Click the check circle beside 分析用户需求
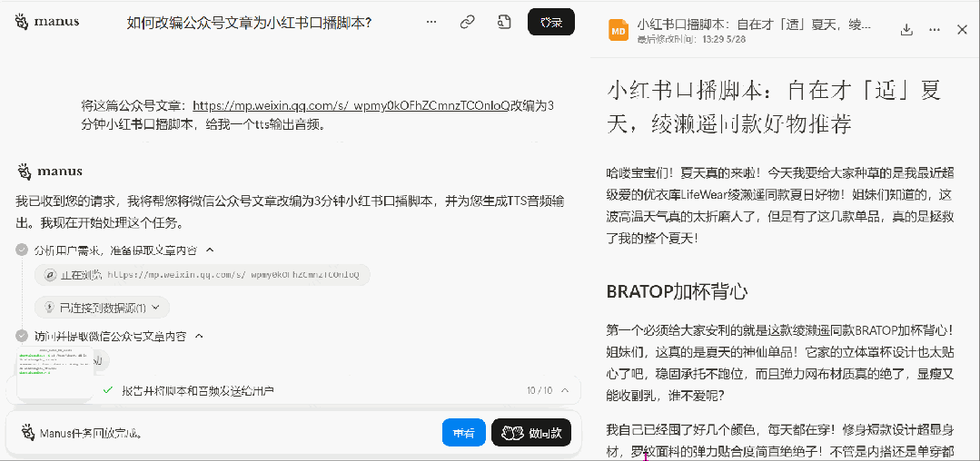The image size is (980, 461). point(22,250)
